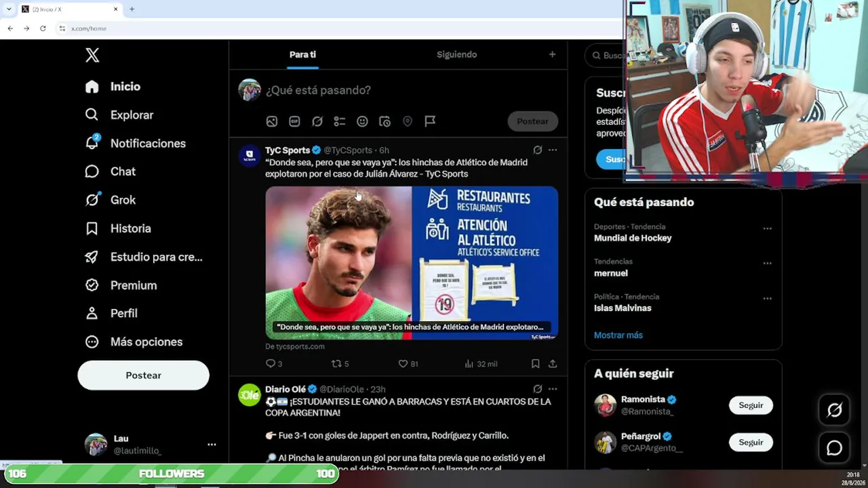Follow the De tycsports.com link
Image resolution: width=868 pixels, height=488 pixels.
click(x=295, y=346)
